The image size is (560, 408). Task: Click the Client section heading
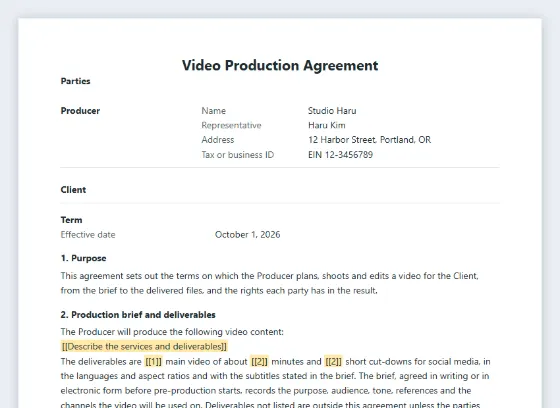(x=73, y=190)
